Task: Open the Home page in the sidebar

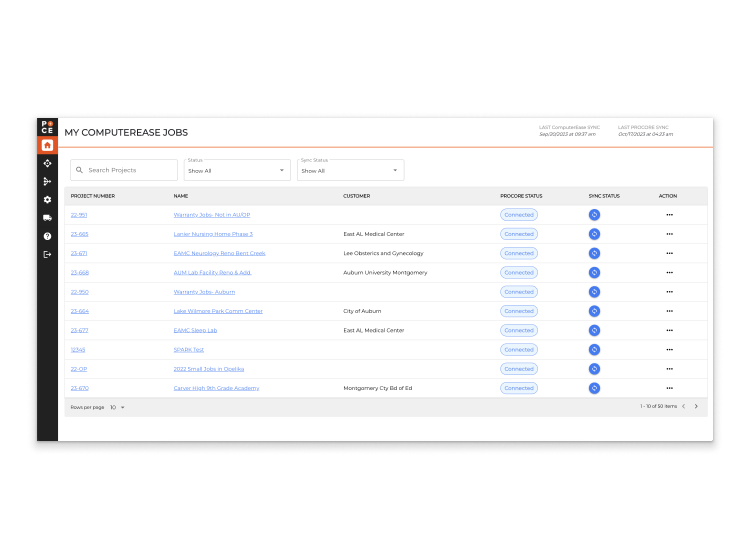Action: (47, 145)
